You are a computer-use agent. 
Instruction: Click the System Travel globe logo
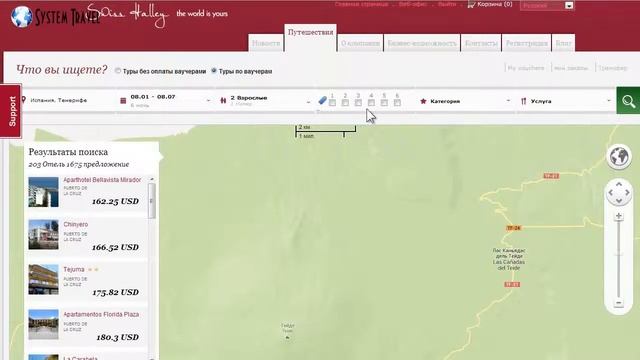[x=21, y=17]
